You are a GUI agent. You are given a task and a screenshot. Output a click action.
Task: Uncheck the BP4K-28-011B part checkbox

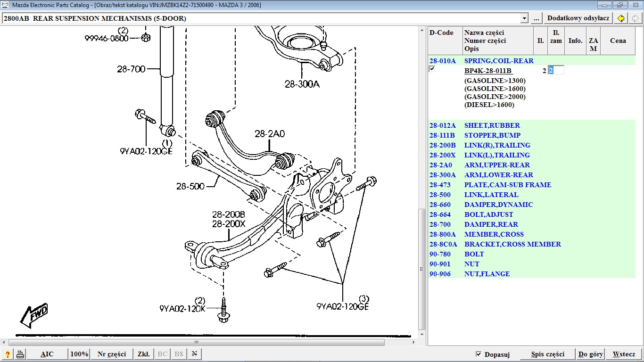pos(432,69)
